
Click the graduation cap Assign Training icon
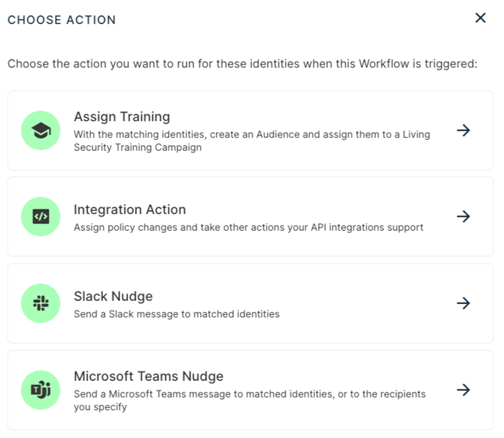[x=41, y=130]
